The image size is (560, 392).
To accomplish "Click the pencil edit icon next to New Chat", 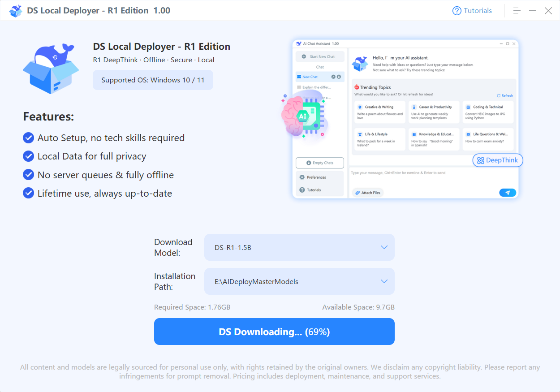I will tap(333, 77).
